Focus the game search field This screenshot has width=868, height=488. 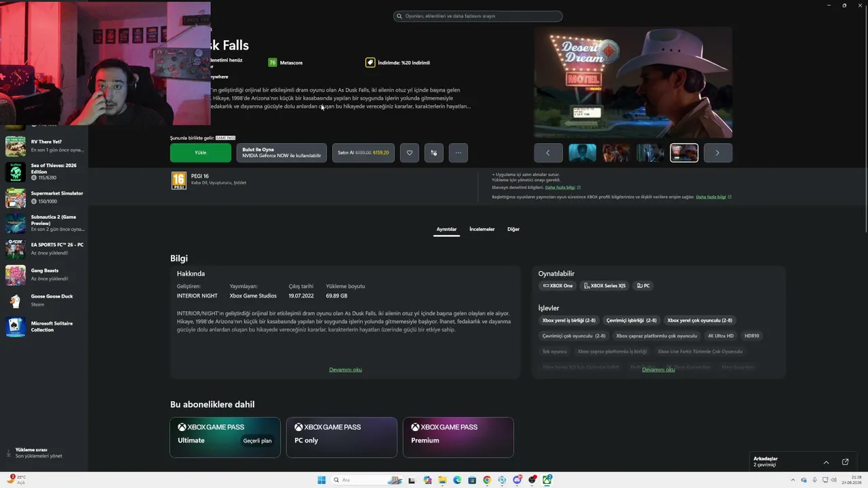[x=478, y=16]
